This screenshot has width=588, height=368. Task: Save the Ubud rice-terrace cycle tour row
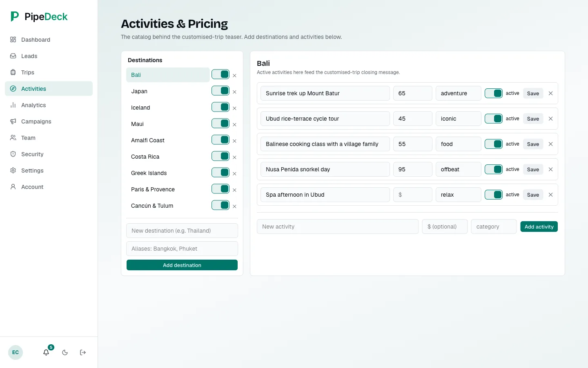(x=533, y=119)
